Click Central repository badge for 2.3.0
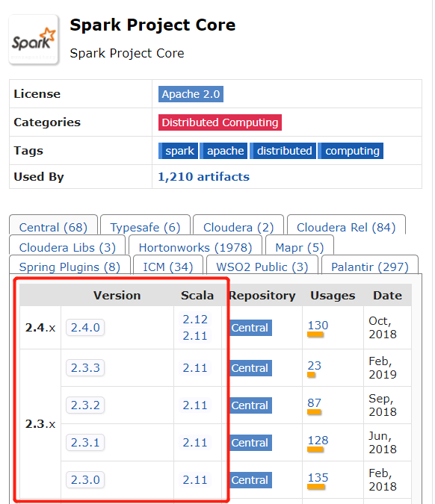 click(250, 480)
